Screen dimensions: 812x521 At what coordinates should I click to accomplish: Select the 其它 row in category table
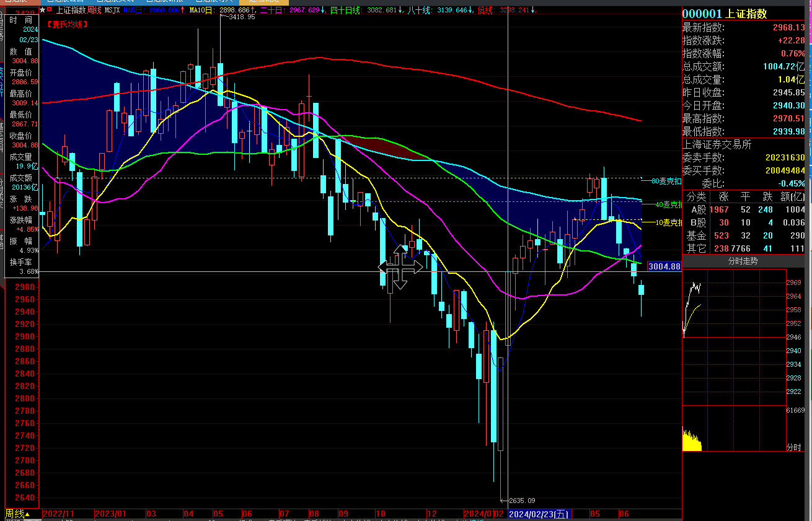744,248
